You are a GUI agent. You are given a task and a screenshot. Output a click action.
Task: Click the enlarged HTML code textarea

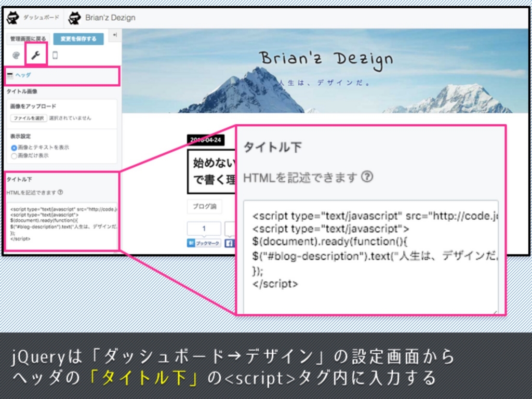371,257
